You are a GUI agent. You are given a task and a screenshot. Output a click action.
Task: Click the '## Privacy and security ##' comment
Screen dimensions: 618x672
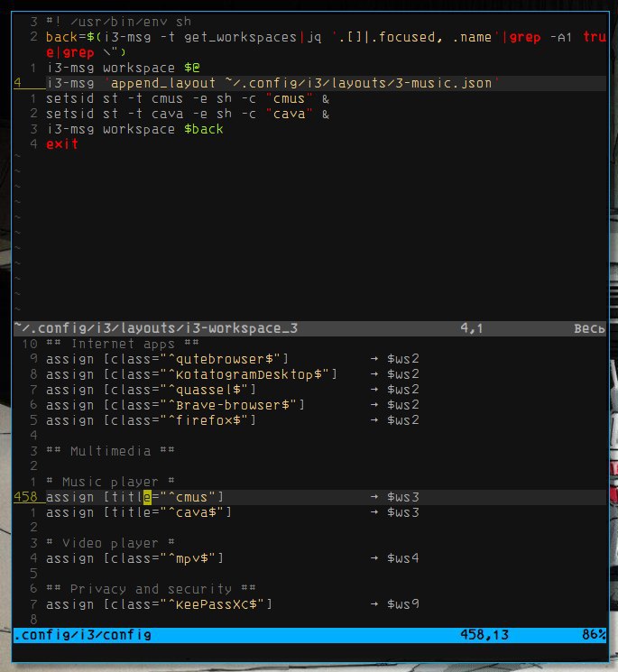151,589
